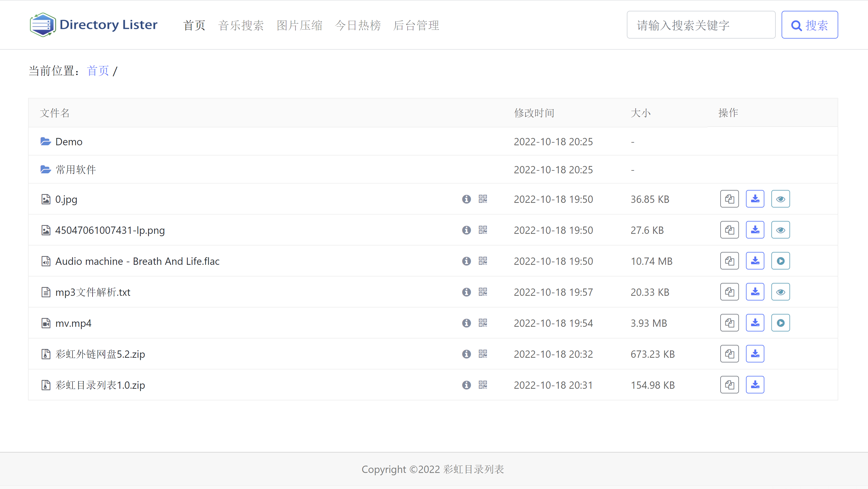Toggle preview eye icon for mp3文件解析.txt

tap(780, 292)
